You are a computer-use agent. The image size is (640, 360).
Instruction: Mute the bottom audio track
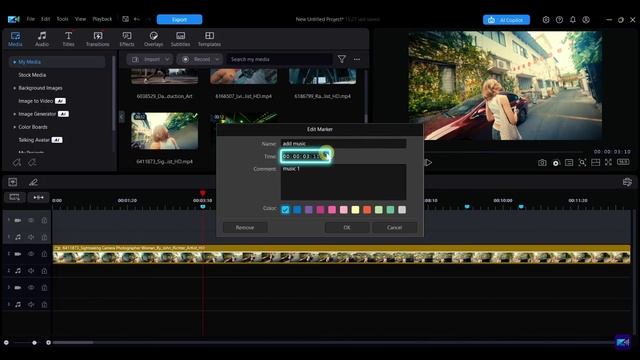(31, 304)
